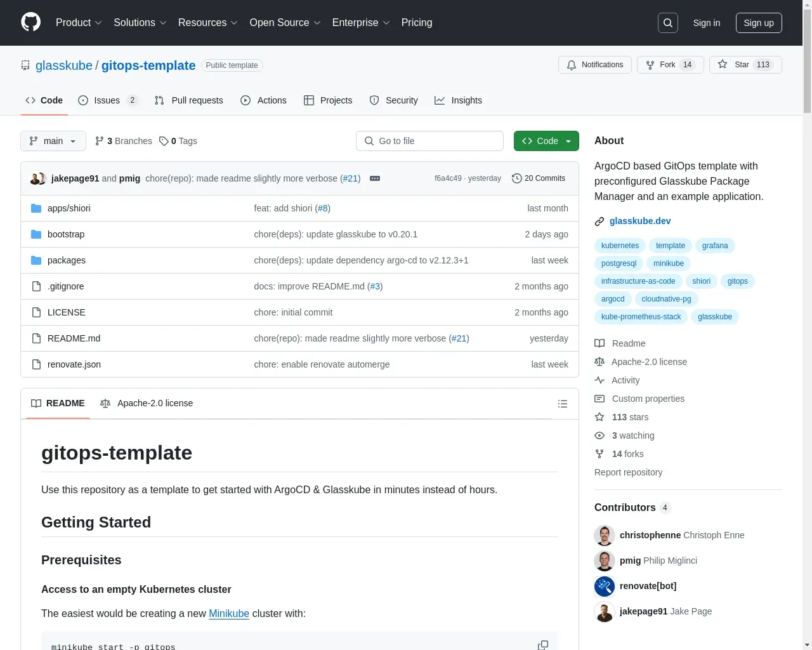Select the README tab in file panel

[x=58, y=403]
